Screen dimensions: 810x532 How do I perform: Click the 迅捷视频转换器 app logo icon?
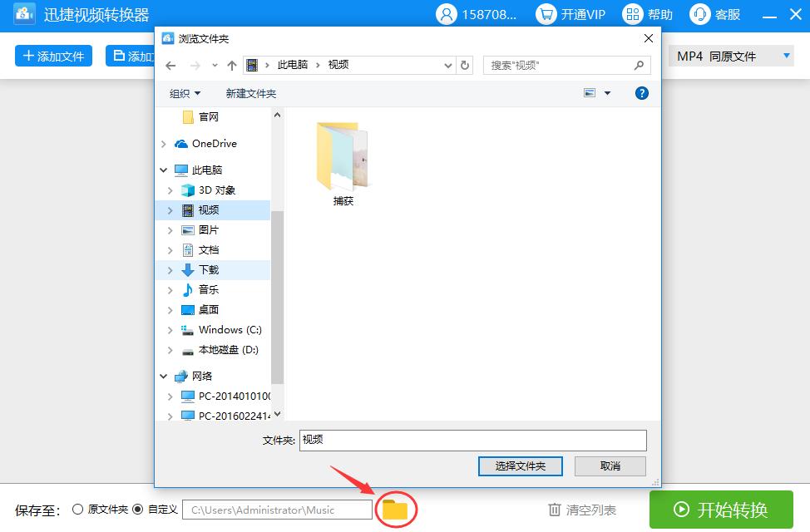pos(24,14)
